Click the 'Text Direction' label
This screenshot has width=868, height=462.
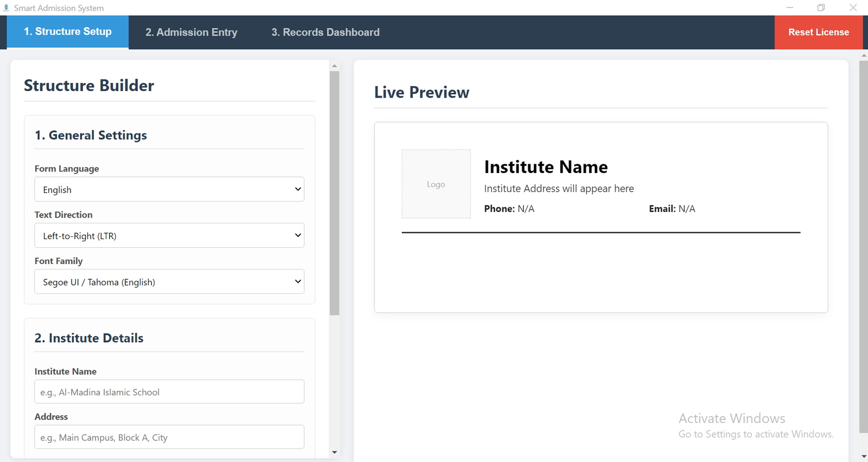(x=63, y=215)
